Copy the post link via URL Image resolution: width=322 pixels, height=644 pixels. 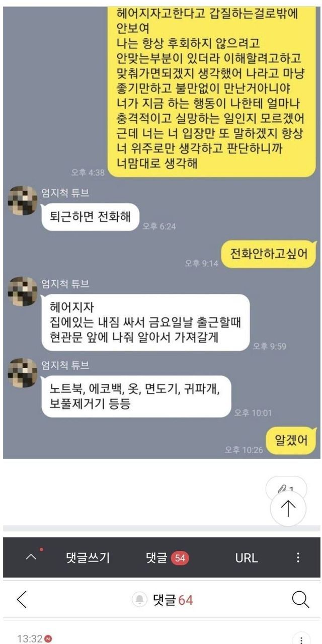coord(247,557)
